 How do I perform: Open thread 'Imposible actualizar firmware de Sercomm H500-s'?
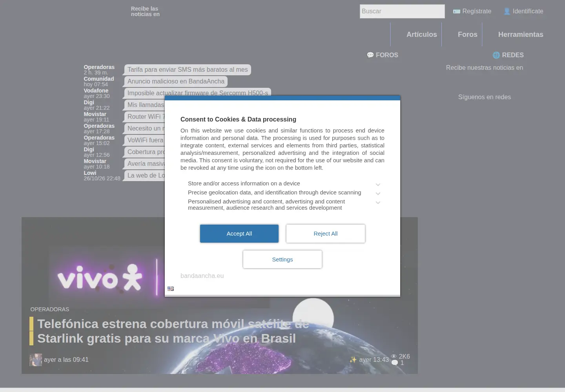[x=198, y=93]
